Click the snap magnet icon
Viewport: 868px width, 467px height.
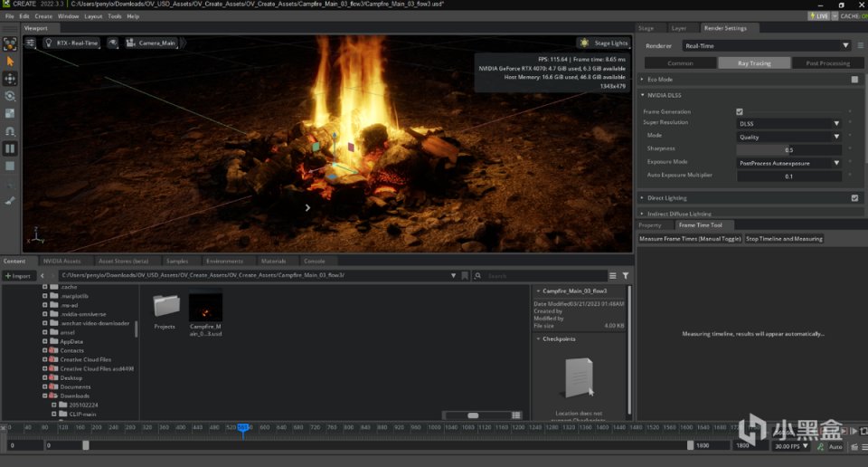point(10,130)
